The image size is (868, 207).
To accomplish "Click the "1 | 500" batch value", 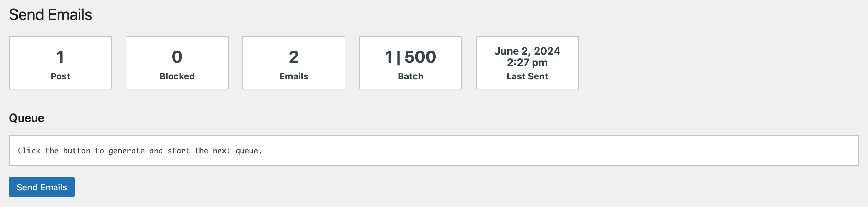I will tap(411, 57).
